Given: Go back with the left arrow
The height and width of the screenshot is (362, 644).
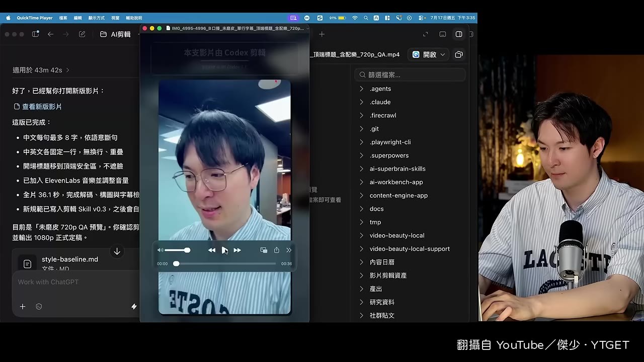Looking at the screenshot, I should (x=50, y=34).
